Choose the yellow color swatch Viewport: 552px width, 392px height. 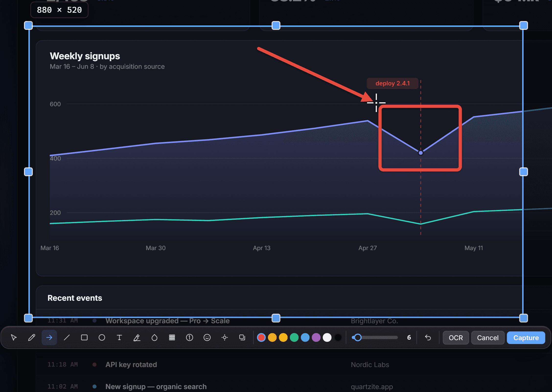click(x=283, y=338)
